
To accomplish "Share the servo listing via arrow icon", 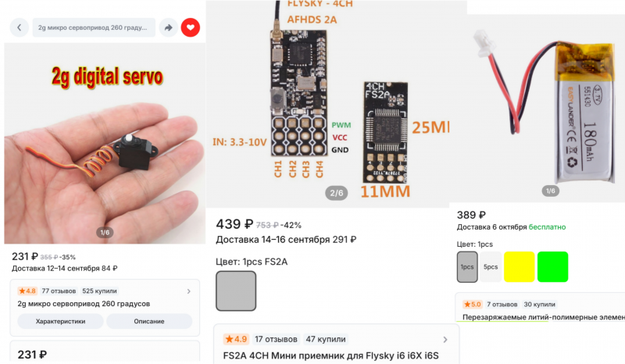I will tap(169, 27).
